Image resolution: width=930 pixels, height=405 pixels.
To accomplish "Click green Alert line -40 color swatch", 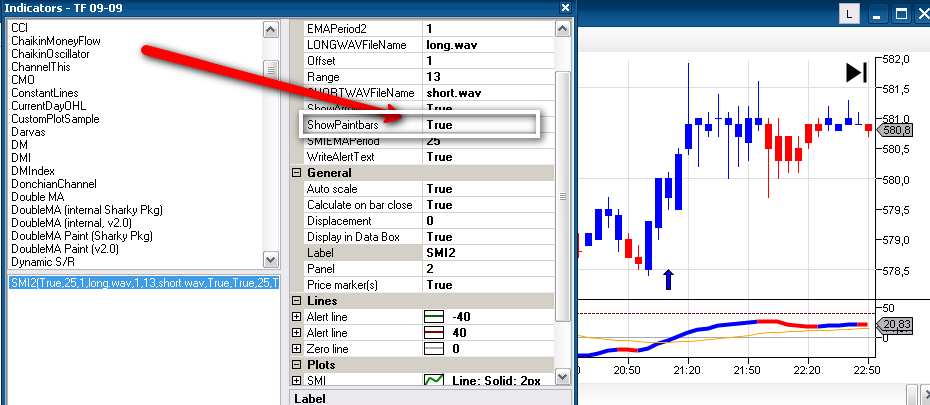I will click(434, 317).
